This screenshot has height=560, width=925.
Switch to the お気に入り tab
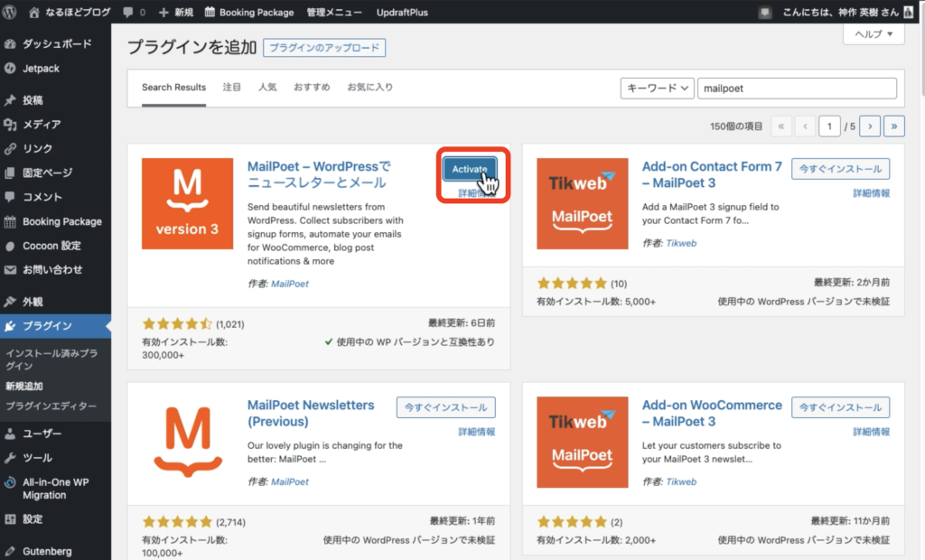click(x=369, y=88)
